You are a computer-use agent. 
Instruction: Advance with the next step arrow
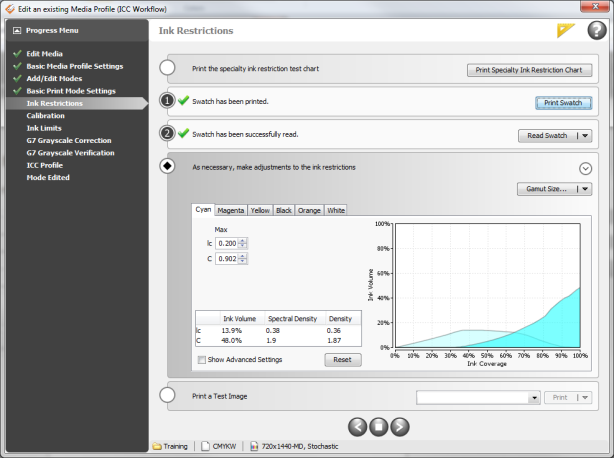point(400,426)
